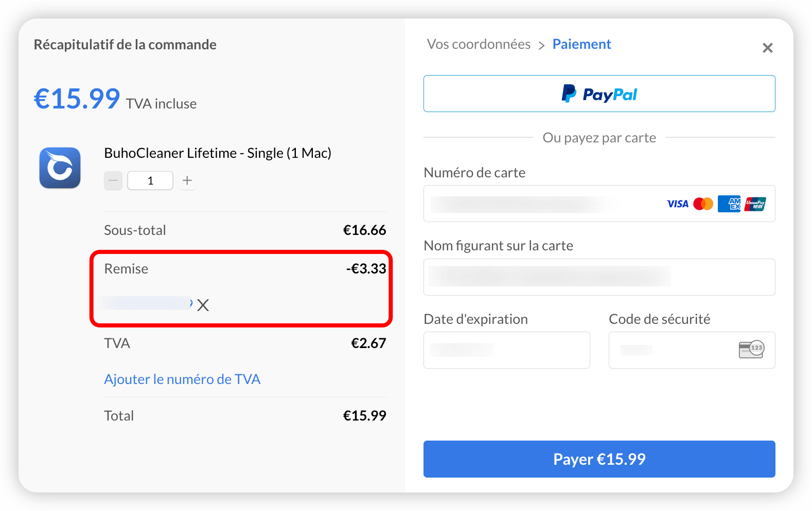
Task: Click the quantity number field
Action: click(x=150, y=180)
